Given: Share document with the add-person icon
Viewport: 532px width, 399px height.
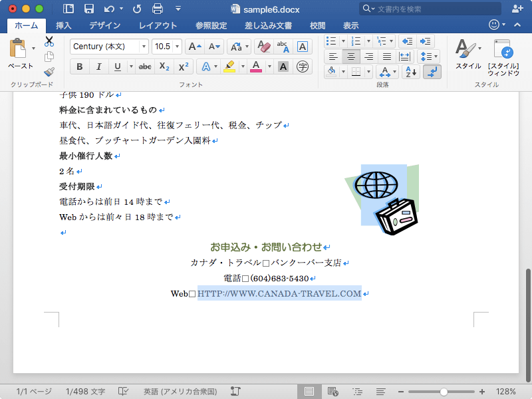Looking at the screenshot, I should pyautogui.click(x=517, y=9).
